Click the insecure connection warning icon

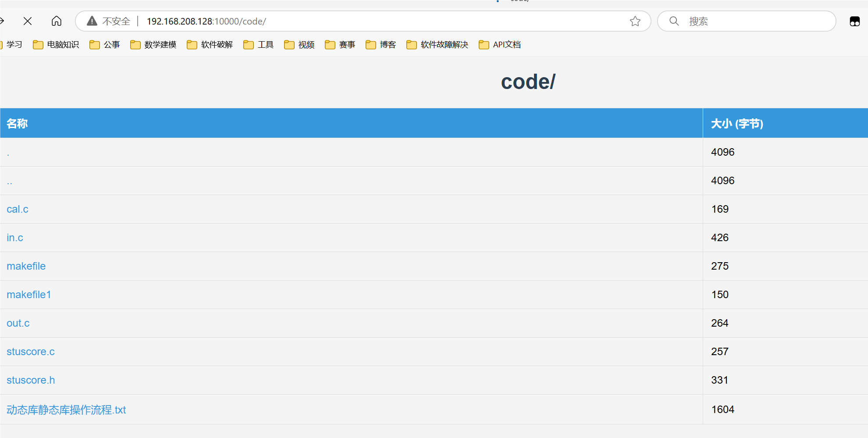tap(92, 21)
